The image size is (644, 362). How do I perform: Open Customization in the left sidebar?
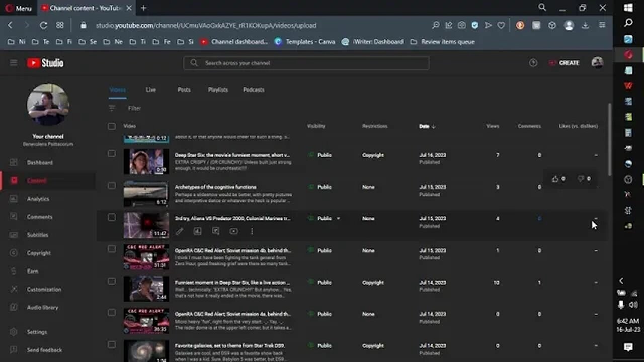(44, 289)
